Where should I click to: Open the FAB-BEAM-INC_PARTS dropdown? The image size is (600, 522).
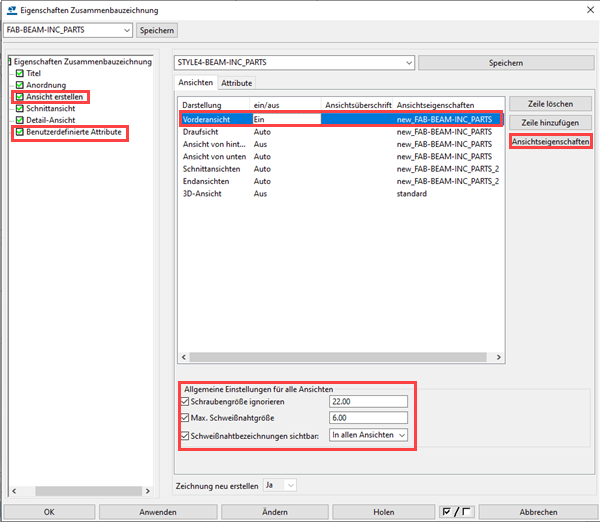(125, 31)
